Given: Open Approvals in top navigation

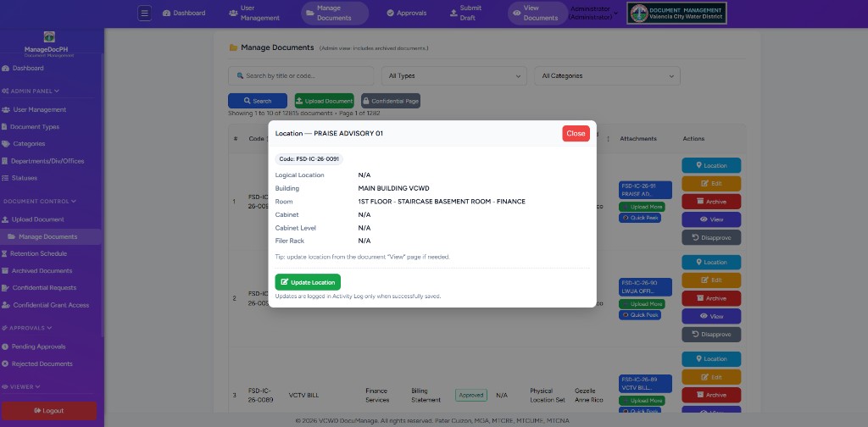Looking at the screenshot, I should pos(406,14).
